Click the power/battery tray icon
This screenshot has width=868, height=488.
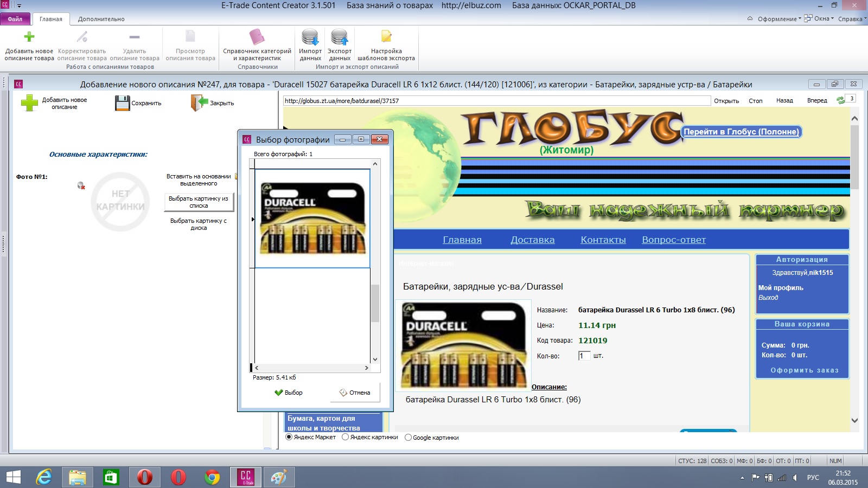[x=769, y=478]
